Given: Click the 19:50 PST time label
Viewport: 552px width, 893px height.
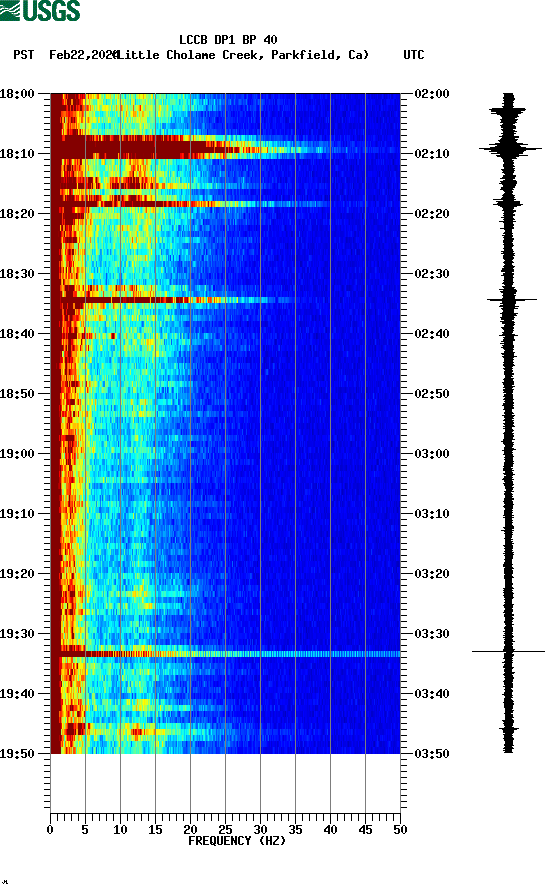Looking at the screenshot, I should (17, 754).
